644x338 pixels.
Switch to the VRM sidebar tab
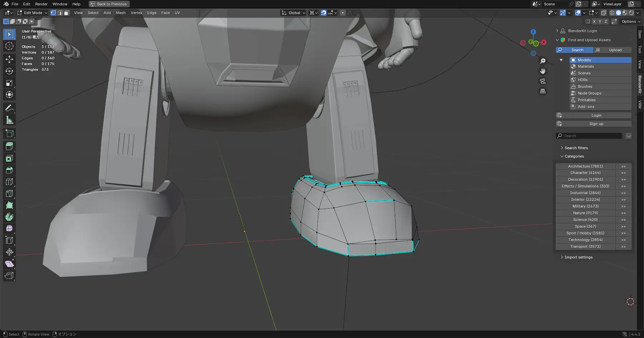point(639,104)
